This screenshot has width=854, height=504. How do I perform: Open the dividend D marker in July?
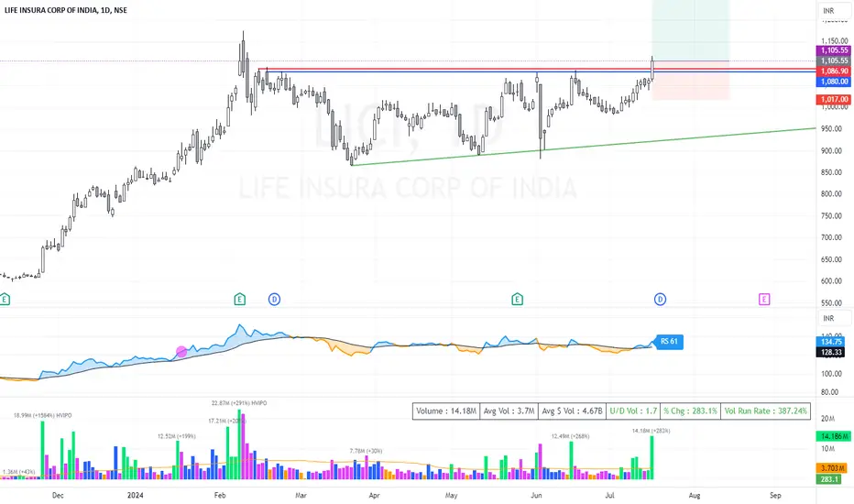point(660,299)
